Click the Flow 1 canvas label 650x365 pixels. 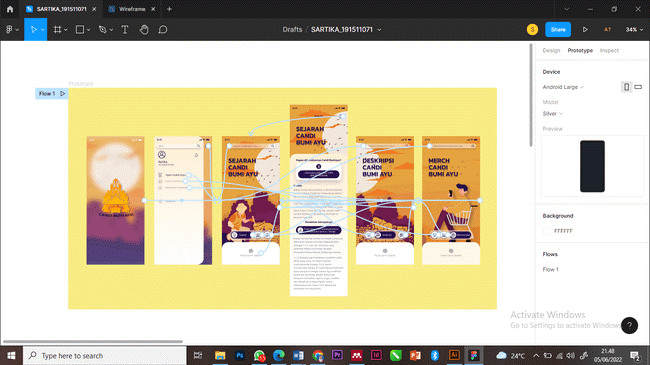[47, 94]
